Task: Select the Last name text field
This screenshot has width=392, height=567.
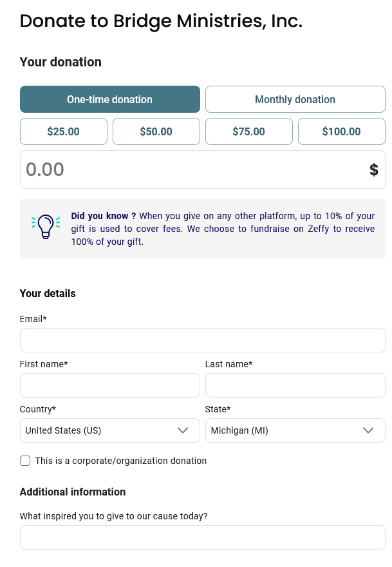Action: tap(295, 385)
